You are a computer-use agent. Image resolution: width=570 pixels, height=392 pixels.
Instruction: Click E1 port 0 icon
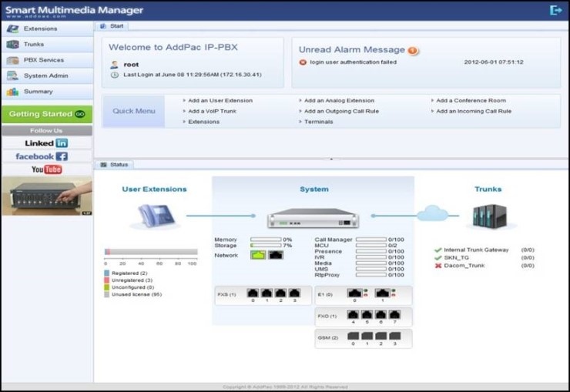[x=354, y=293]
